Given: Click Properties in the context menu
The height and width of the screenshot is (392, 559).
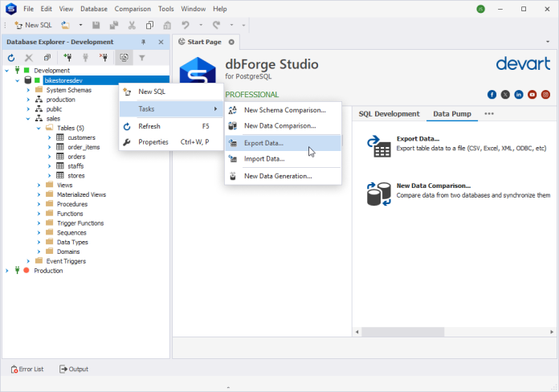Looking at the screenshot, I should 171,142.
